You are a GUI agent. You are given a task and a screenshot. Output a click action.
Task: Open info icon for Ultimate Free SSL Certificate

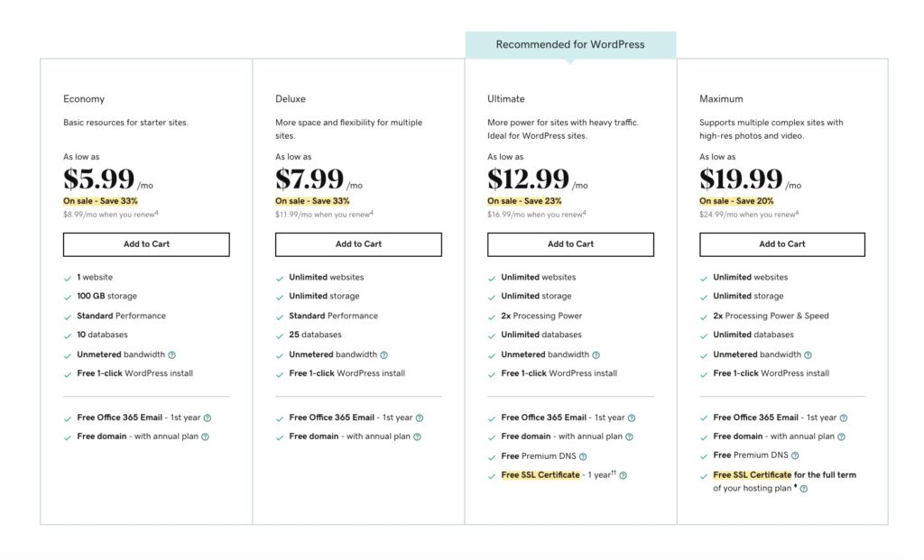[623, 475]
